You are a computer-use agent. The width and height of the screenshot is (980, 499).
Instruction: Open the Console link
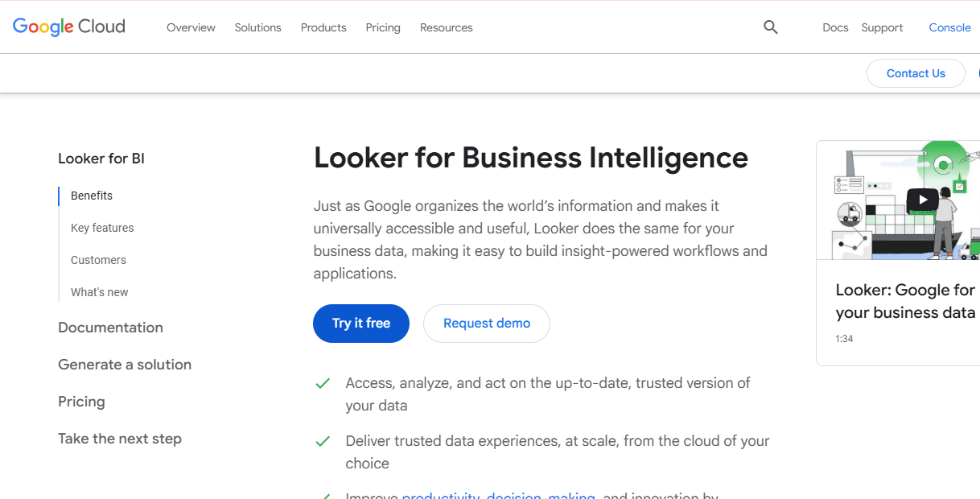click(949, 27)
